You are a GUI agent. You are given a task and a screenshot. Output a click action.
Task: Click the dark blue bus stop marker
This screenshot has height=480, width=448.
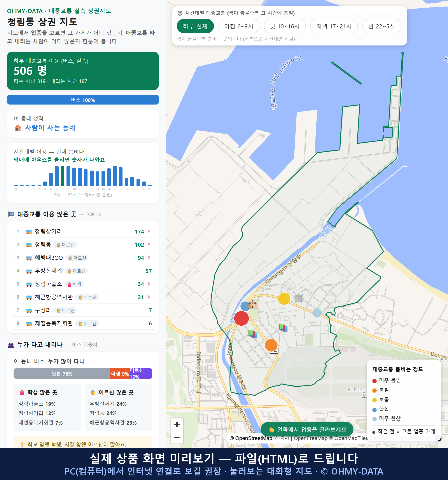point(245,306)
